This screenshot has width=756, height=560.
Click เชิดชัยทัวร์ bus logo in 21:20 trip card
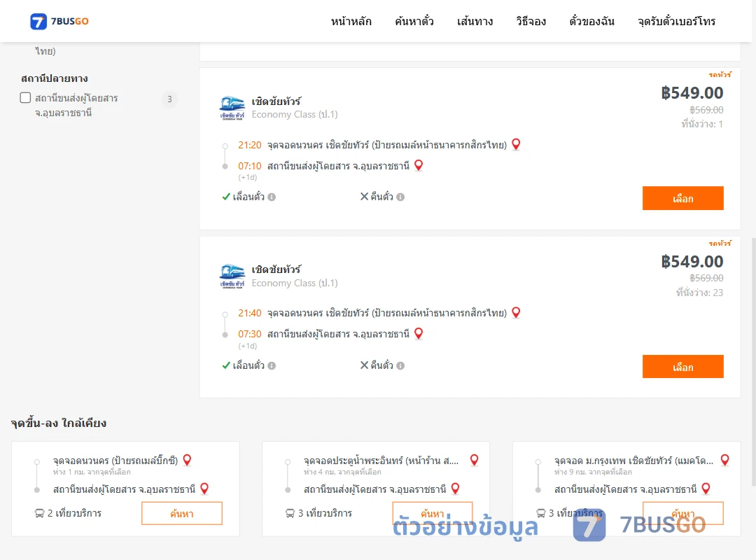(x=232, y=108)
